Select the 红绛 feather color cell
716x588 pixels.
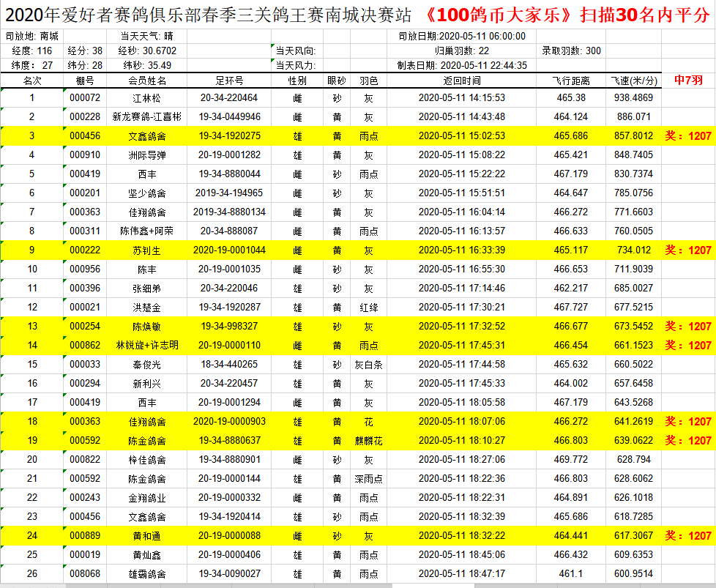pos(368,308)
